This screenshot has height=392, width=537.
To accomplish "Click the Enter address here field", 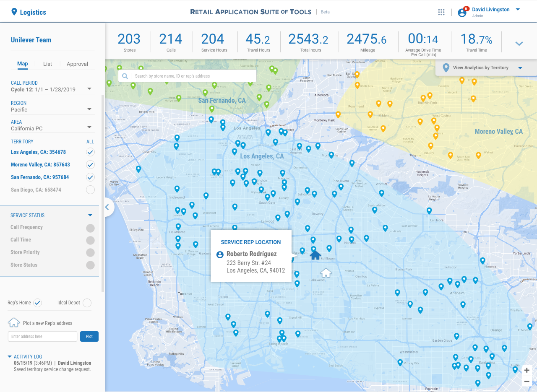I will (42, 336).
